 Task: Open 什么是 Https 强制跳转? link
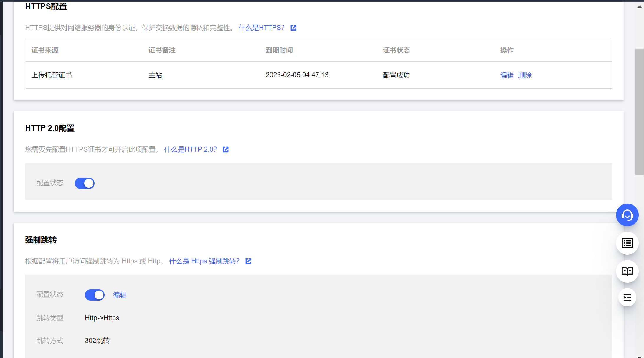[x=204, y=261]
